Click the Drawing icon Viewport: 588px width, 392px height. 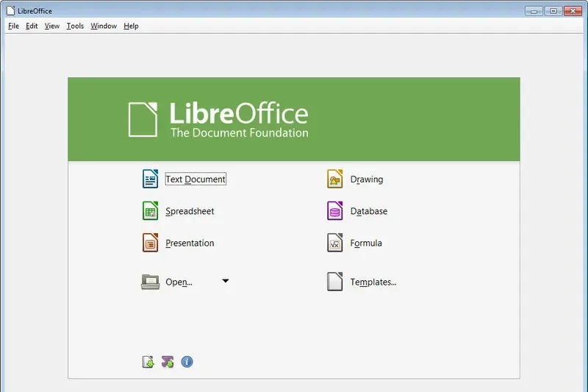pyautogui.click(x=335, y=179)
